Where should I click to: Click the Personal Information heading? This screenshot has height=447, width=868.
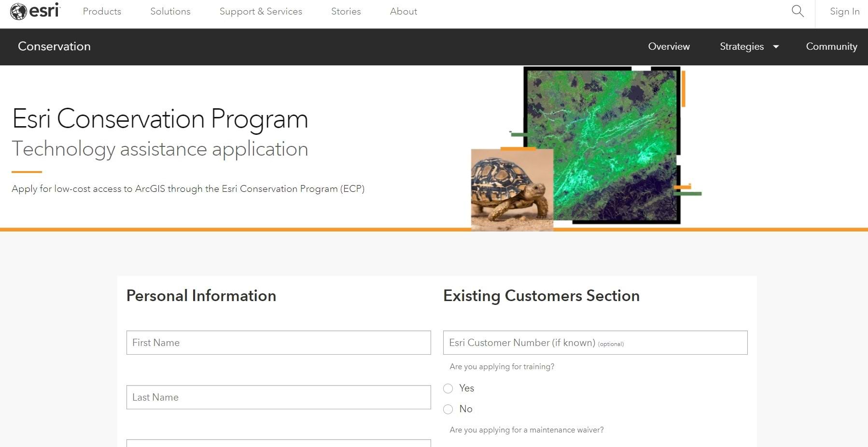[x=201, y=296]
